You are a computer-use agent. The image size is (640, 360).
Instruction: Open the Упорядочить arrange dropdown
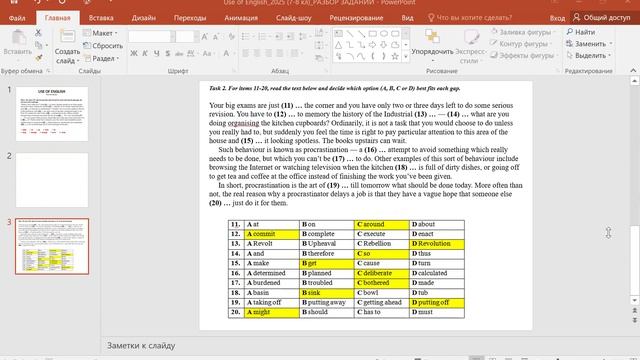(432, 46)
